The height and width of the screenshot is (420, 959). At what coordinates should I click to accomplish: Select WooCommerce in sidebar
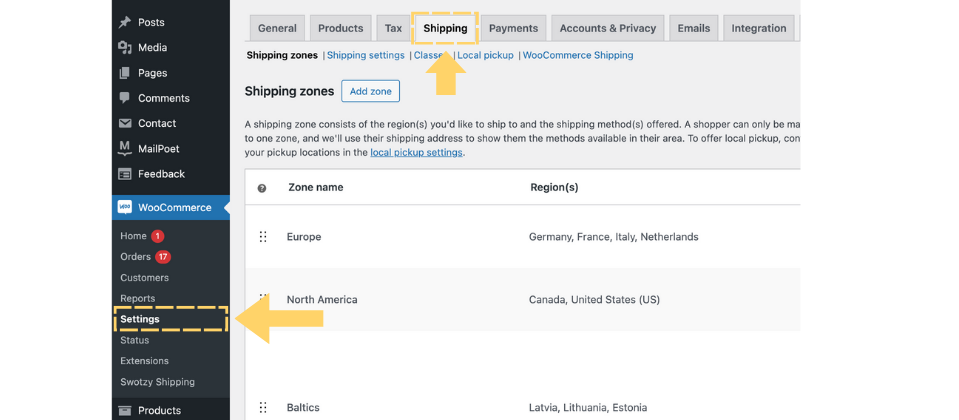(x=171, y=207)
